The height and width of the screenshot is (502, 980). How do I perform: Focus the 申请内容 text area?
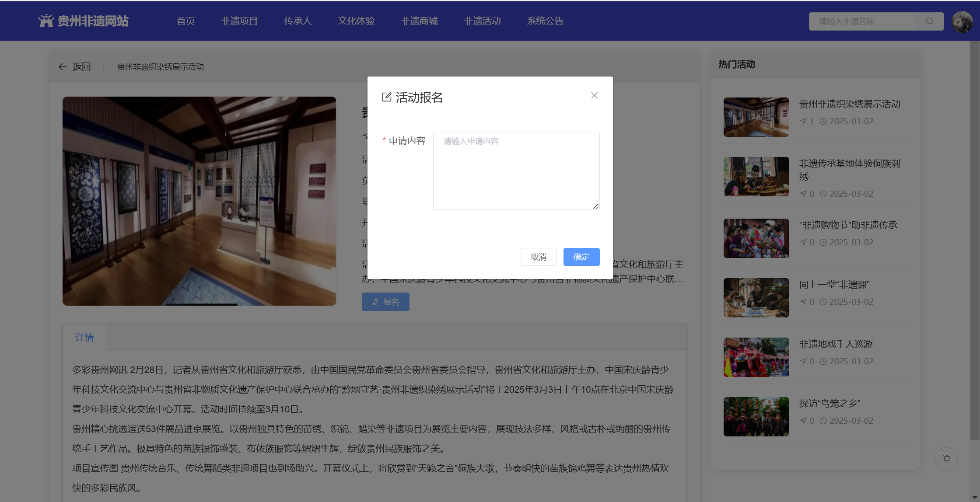click(516, 171)
